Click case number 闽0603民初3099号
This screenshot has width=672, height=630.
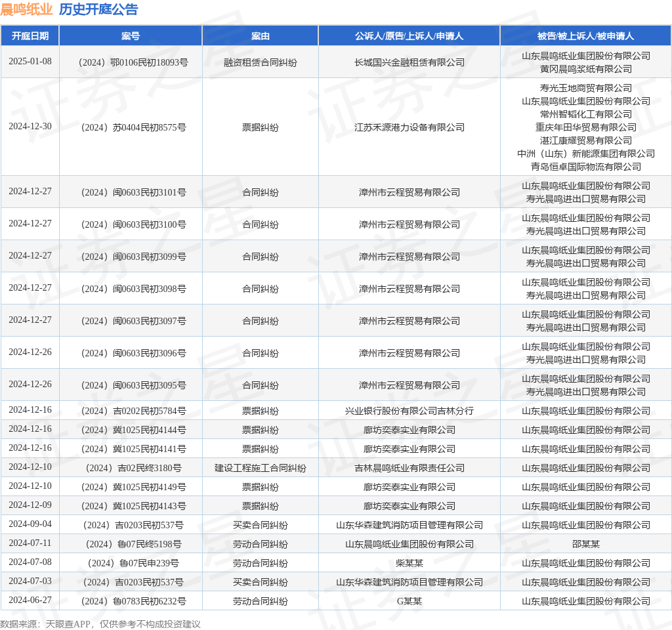click(x=133, y=257)
